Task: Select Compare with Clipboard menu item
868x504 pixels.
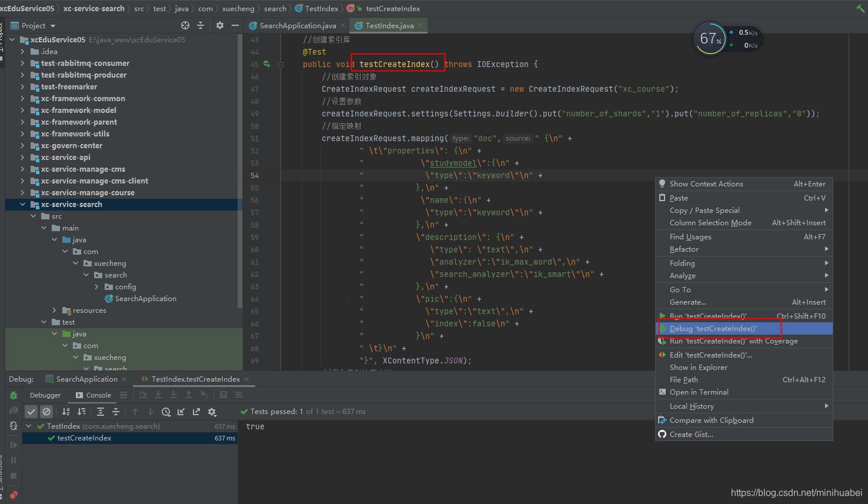Action: [744, 420]
